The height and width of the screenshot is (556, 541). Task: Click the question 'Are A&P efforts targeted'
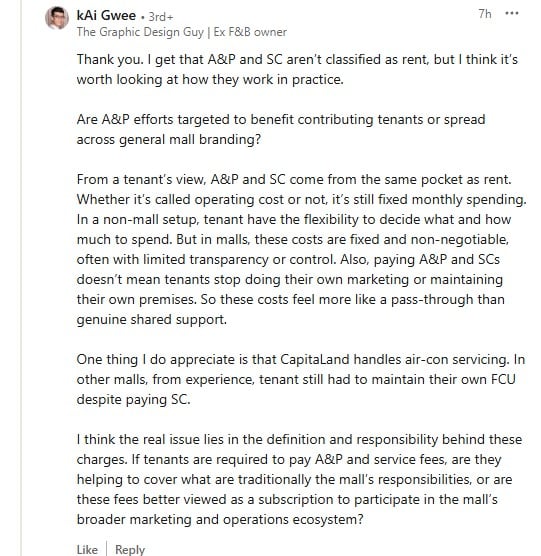point(281,129)
